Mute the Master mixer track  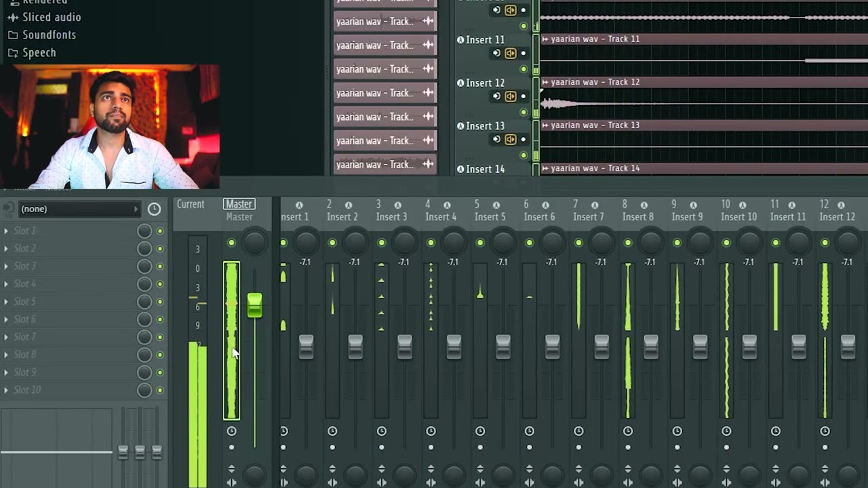[232, 243]
